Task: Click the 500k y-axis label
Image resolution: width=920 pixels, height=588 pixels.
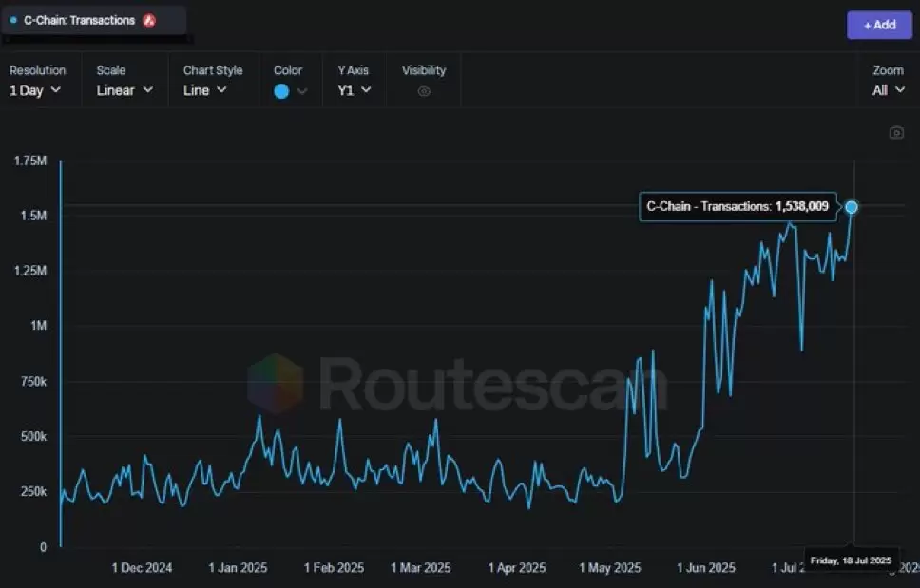Action: click(x=33, y=437)
